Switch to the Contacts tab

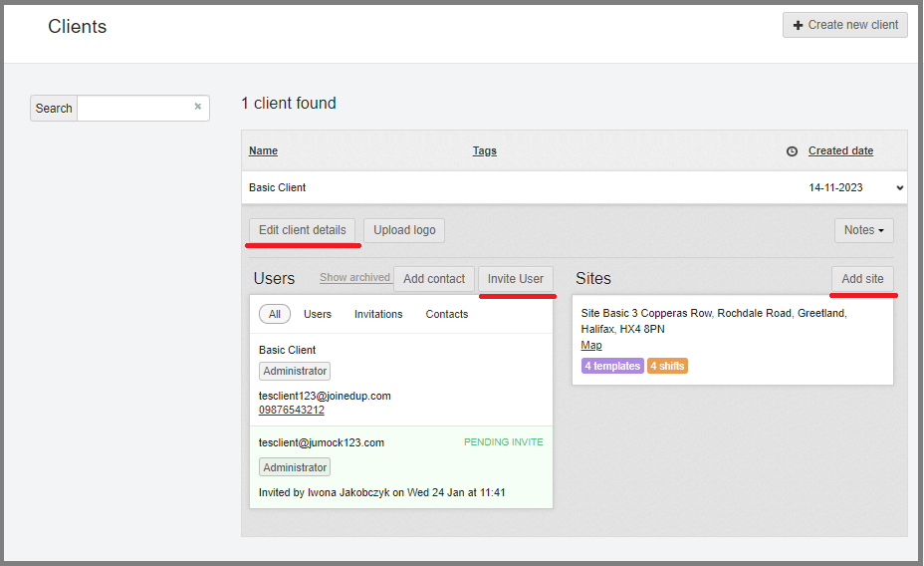(447, 314)
